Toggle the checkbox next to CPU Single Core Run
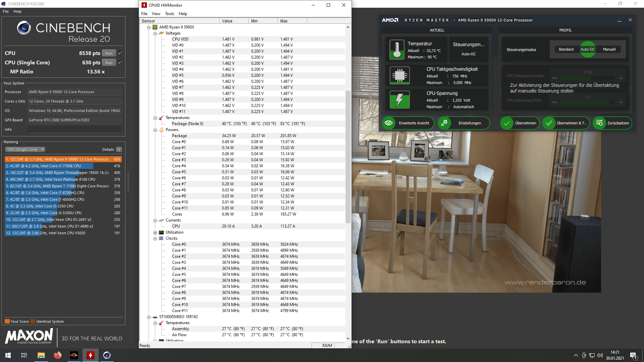 point(120,62)
